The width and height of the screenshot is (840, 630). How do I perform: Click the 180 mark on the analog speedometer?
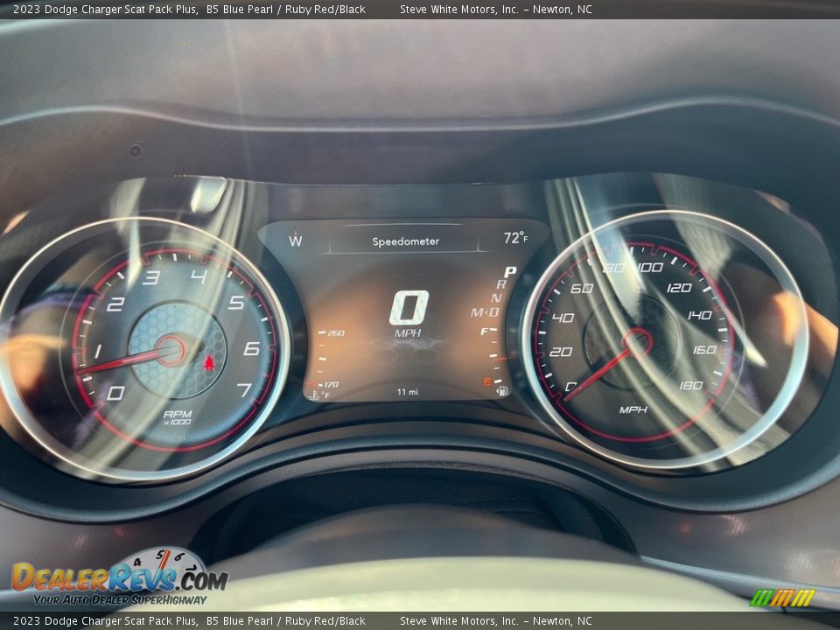coord(690,385)
